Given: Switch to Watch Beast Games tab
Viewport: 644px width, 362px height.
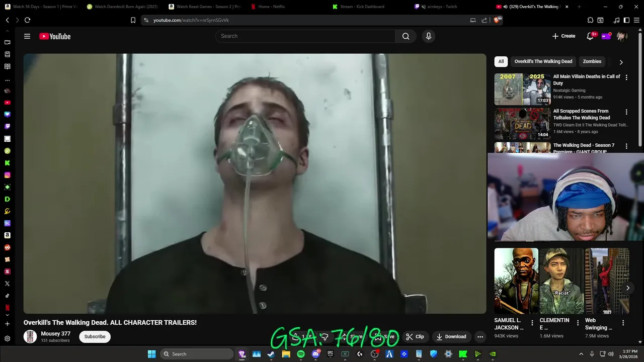Looking at the screenshot, I should (204, 7).
